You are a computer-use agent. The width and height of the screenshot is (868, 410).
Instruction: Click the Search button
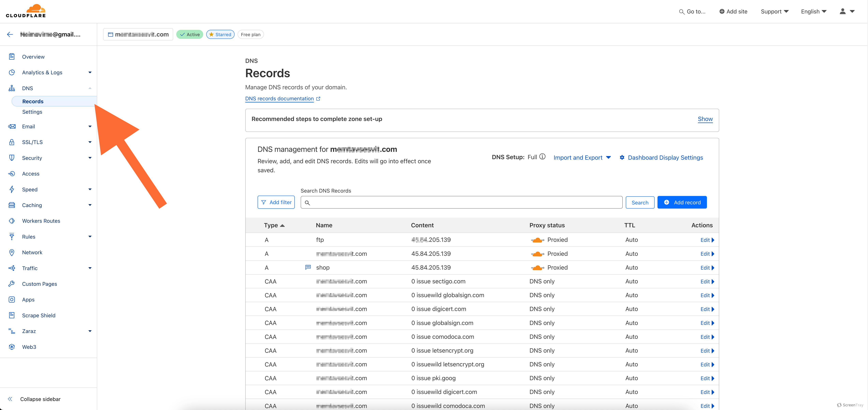tap(640, 202)
